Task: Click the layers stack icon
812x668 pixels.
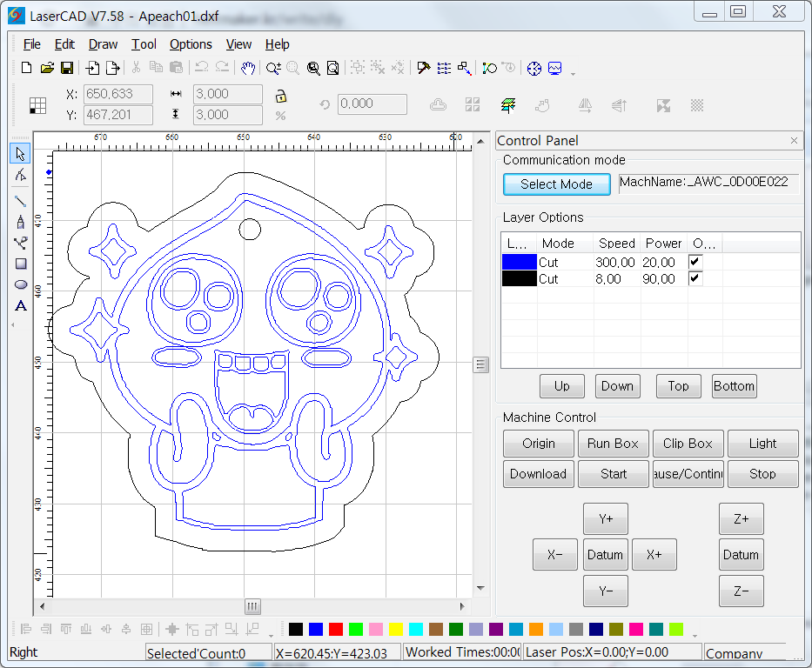Action: [508, 105]
